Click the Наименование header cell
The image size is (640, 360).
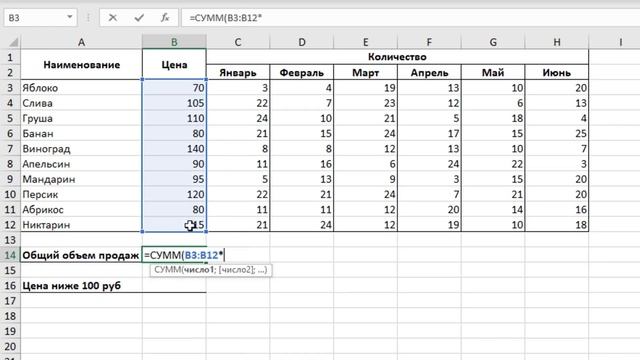81,64
